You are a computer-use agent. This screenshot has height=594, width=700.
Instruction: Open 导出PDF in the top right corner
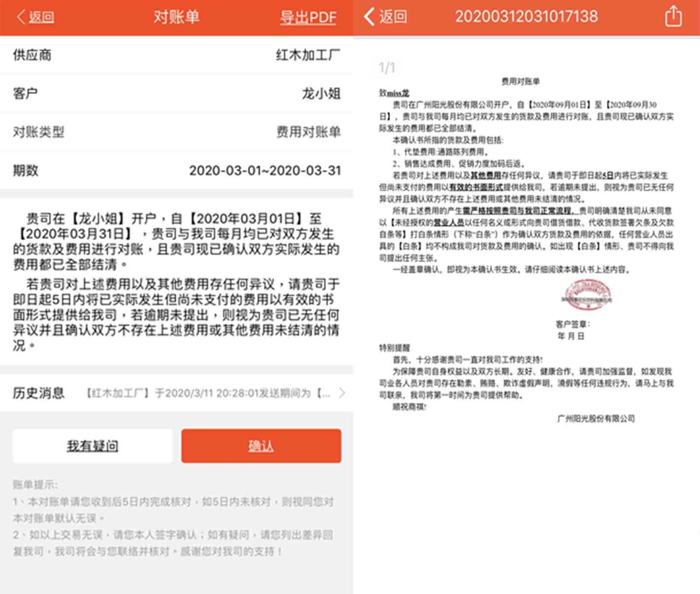308,16
